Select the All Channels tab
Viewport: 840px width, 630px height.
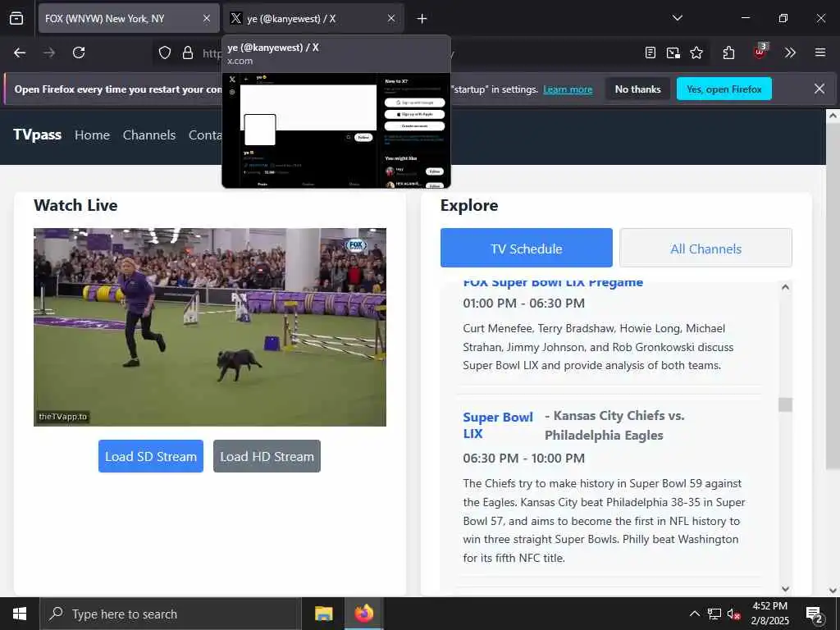coord(705,248)
